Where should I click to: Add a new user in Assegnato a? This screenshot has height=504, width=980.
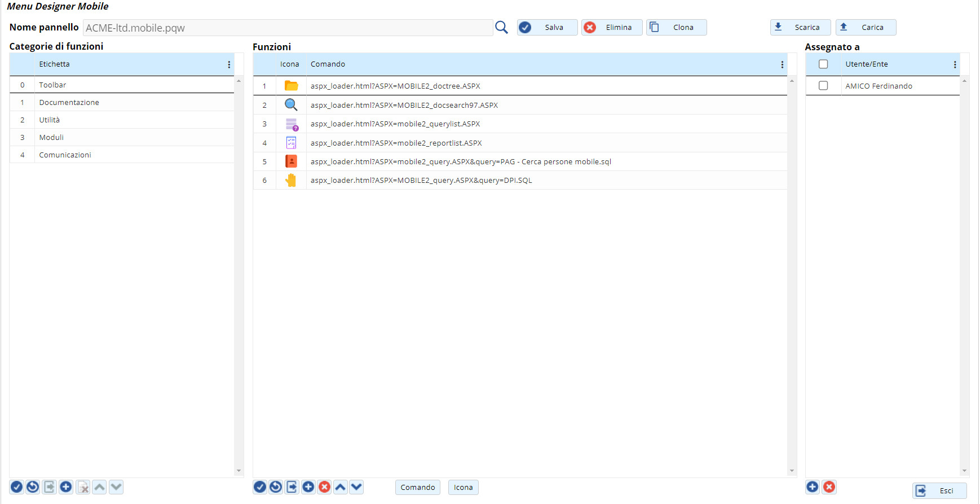click(x=813, y=487)
